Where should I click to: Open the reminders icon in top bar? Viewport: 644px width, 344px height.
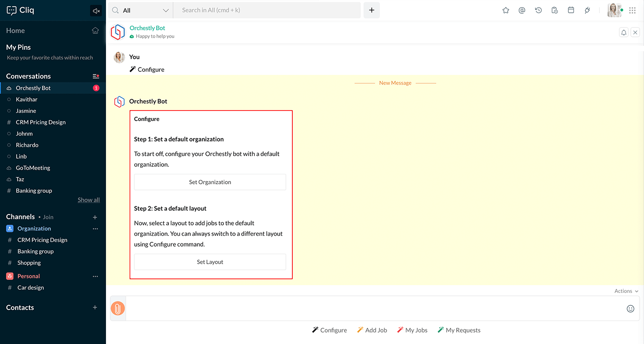(x=555, y=10)
